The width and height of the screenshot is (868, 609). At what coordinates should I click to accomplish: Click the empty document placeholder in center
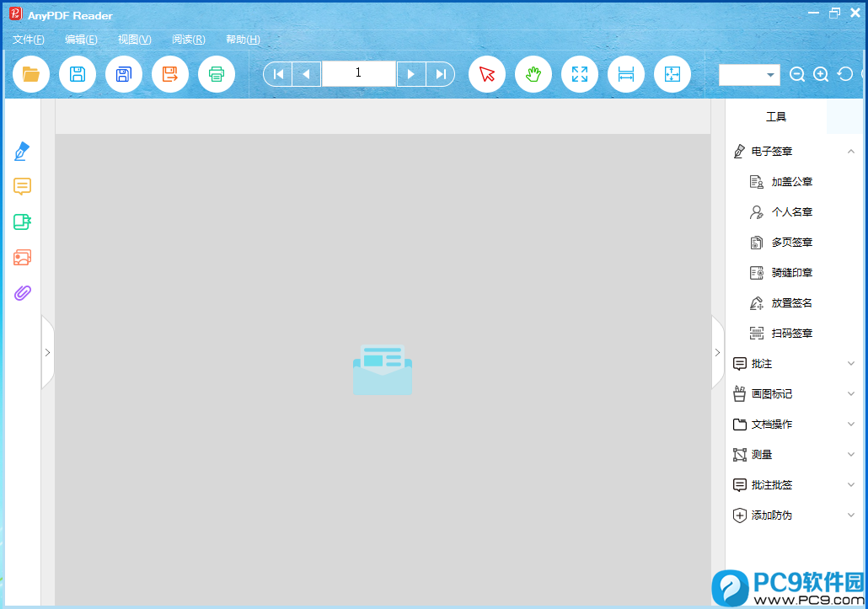pyautogui.click(x=383, y=370)
